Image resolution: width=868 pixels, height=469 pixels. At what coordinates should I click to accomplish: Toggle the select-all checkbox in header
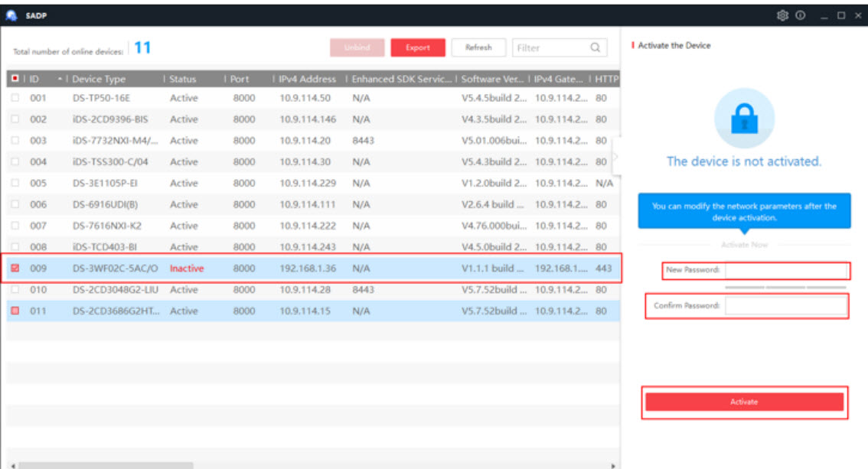15,79
